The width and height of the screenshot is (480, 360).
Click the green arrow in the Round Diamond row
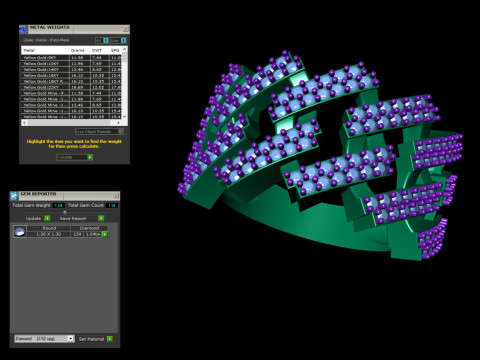[105, 234]
